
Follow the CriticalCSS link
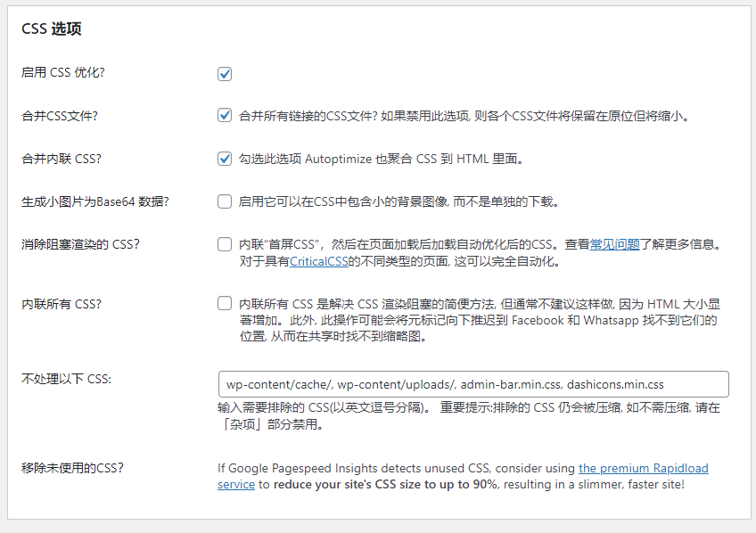319,262
